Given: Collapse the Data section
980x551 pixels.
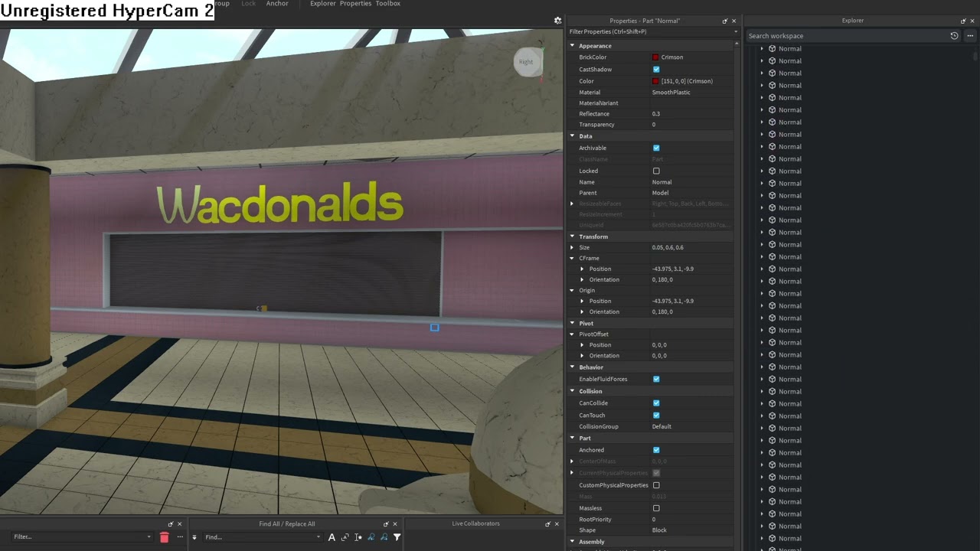Looking at the screenshot, I should [572, 136].
